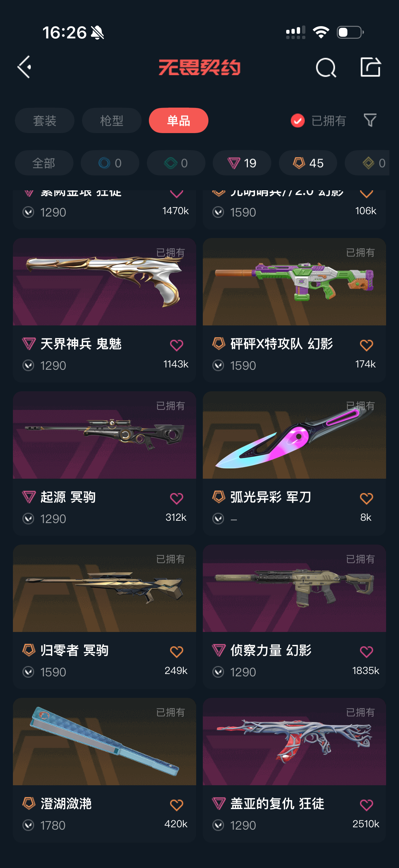The height and width of the screenshot is (868, 399).
Task: Tap heart icon for 归零者 冥驹
Action: tap(176, 651)
